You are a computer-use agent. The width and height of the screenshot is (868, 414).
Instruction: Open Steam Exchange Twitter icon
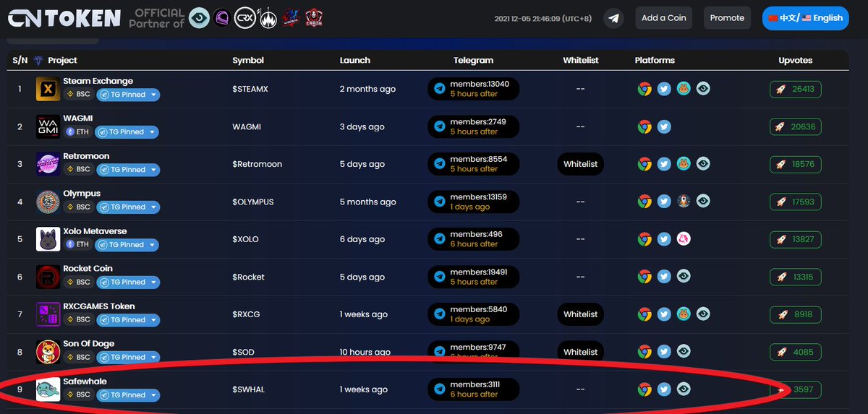pyautogui.click(x=664, y=89)
